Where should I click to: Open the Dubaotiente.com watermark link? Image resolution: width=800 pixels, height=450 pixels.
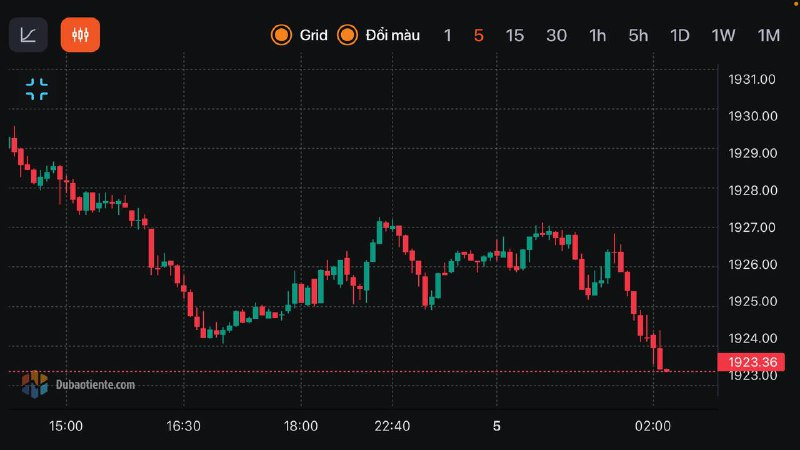95,383
